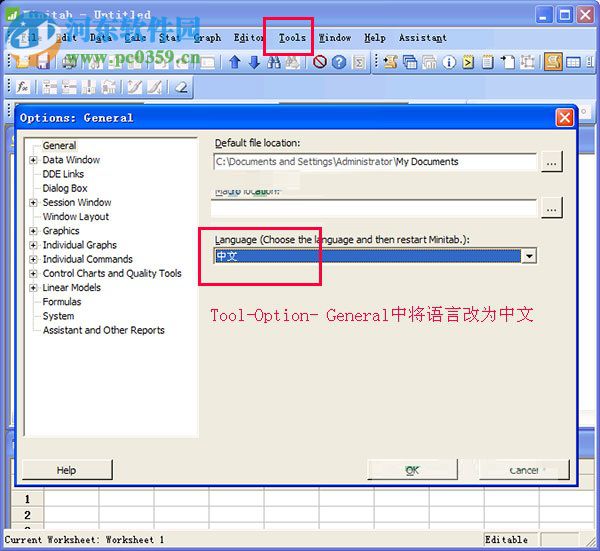600x551 pixels.
Task: Click the Related Documents icon
Action: [507, 62]
